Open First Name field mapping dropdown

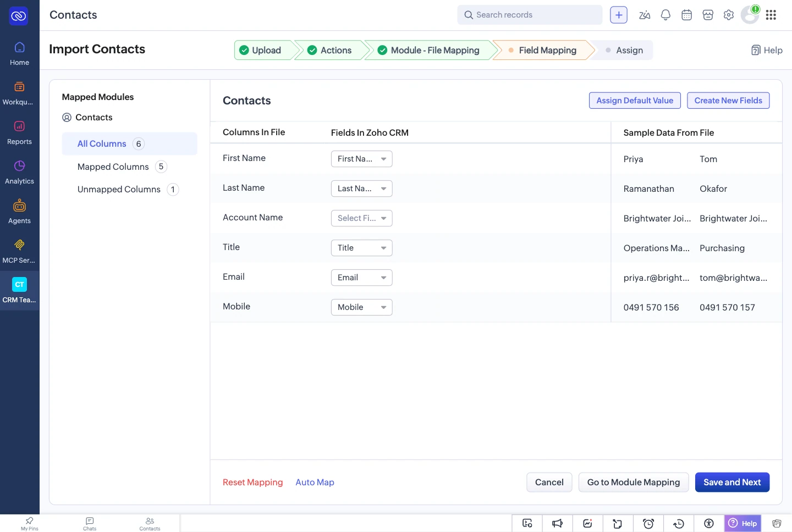point(361,159)
